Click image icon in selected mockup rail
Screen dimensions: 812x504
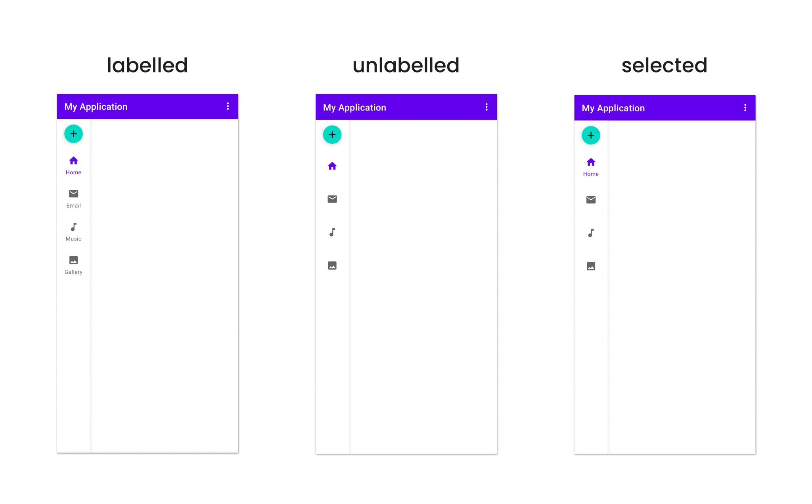(x=591, y=266)
